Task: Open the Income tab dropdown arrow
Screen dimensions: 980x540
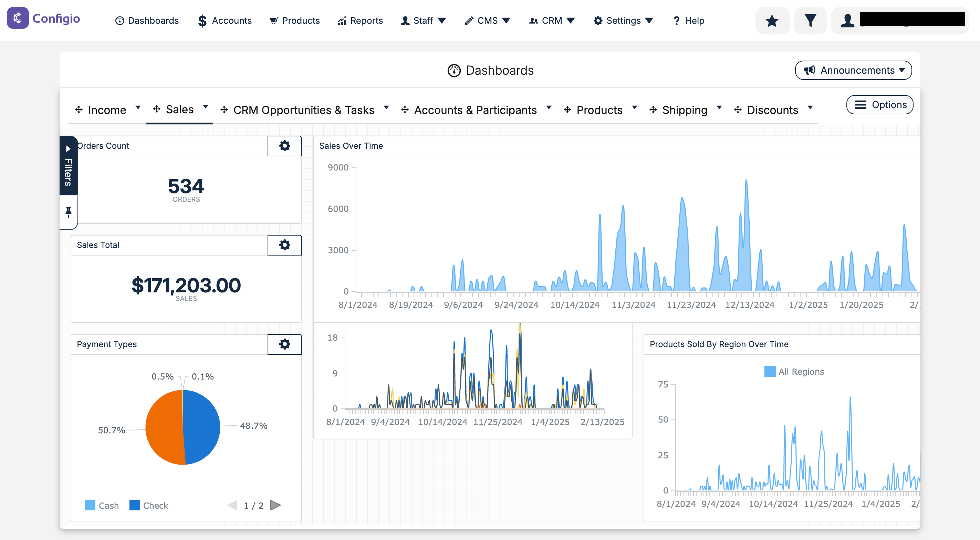Action: click(x=138, y=107)
